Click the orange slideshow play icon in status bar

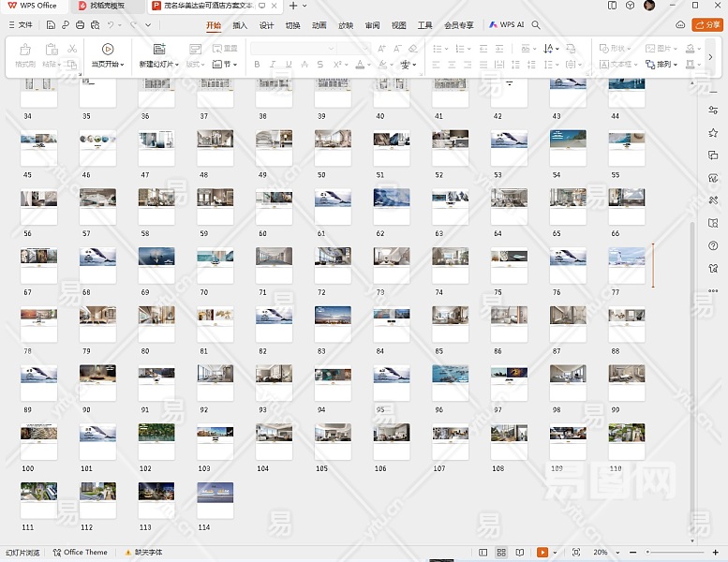(x=542, y=553)
